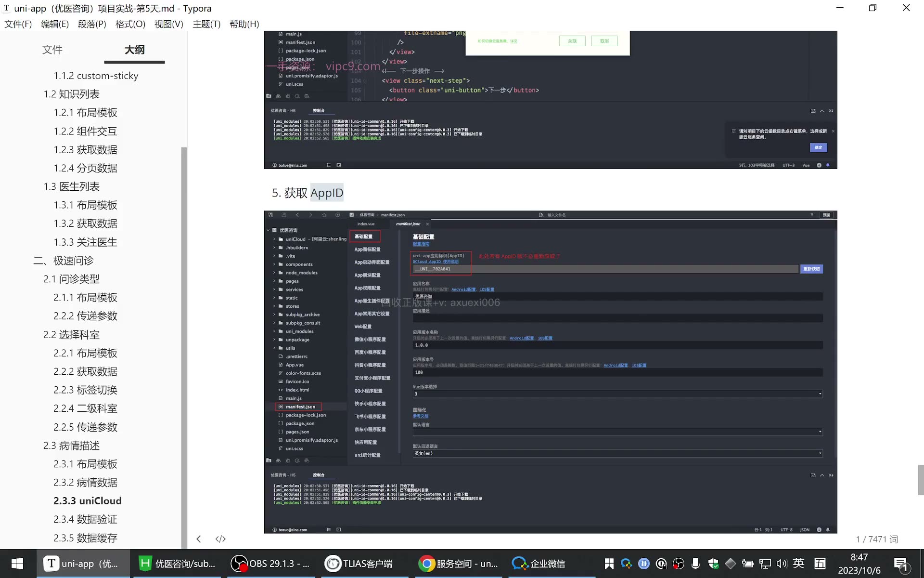Open the 文件(F) menu

point(18,24)
